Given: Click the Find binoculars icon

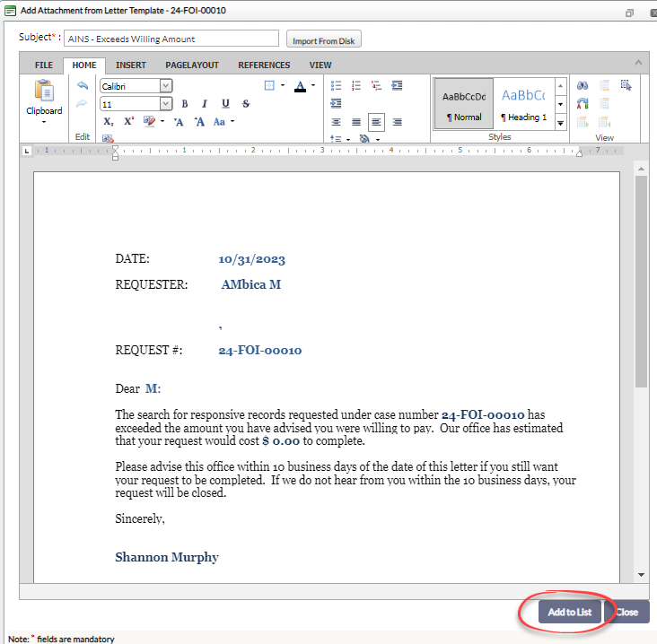Looking at the screenshot, I should (583, 86).
